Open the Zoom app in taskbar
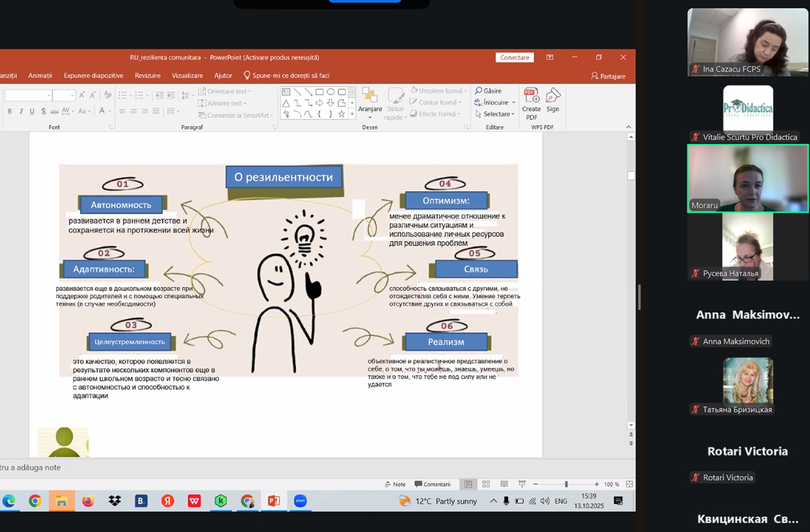 (300, 501)
